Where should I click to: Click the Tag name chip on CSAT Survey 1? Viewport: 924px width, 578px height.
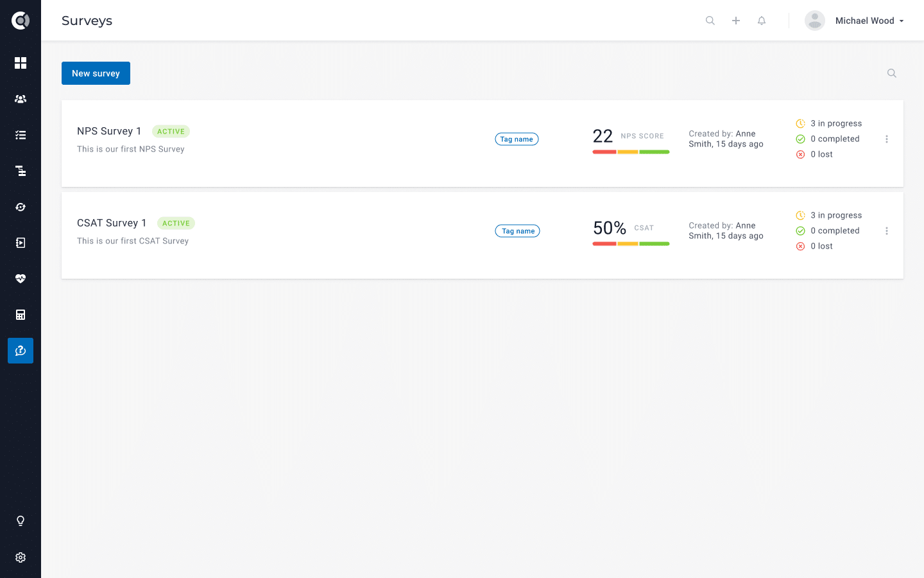(x=517, y=231)
